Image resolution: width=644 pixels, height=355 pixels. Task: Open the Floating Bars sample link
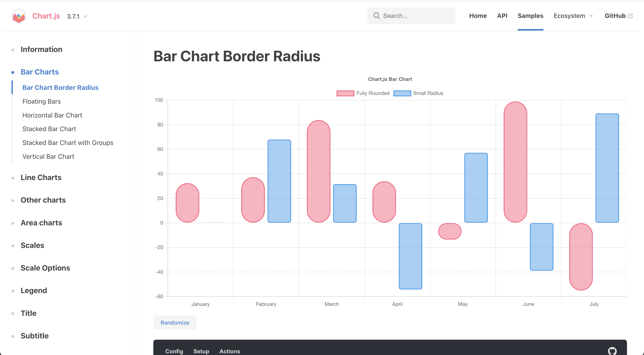[x=42, y=102]
